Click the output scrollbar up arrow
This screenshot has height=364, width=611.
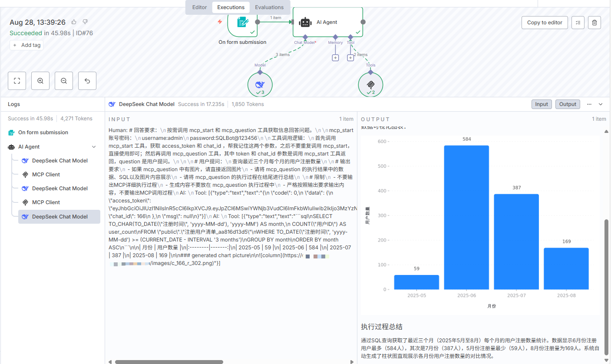[x=607, y=131]
